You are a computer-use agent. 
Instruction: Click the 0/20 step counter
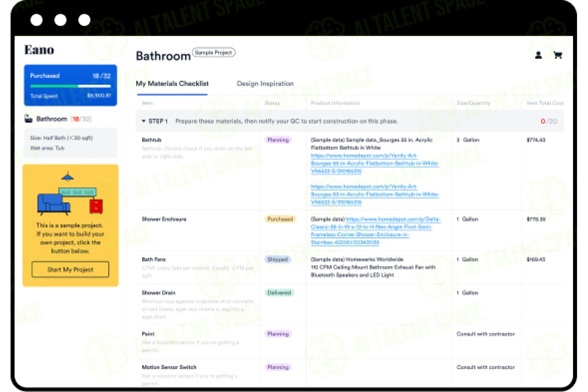pos(549,121)
